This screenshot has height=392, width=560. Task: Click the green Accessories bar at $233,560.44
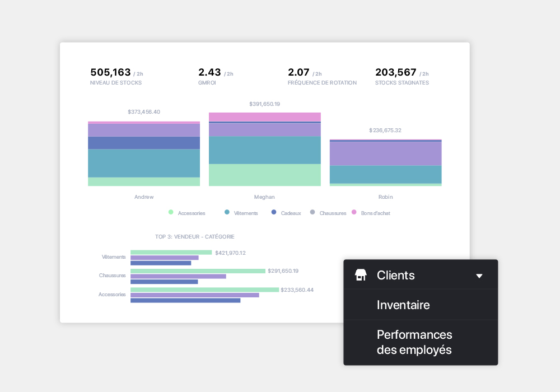click(204, 290)
